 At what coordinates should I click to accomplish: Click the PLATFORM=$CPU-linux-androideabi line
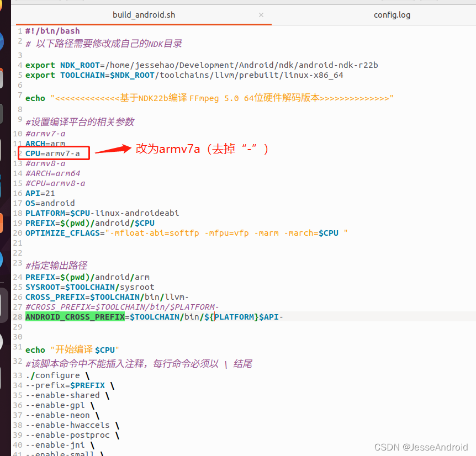click(x=102, y=213)
